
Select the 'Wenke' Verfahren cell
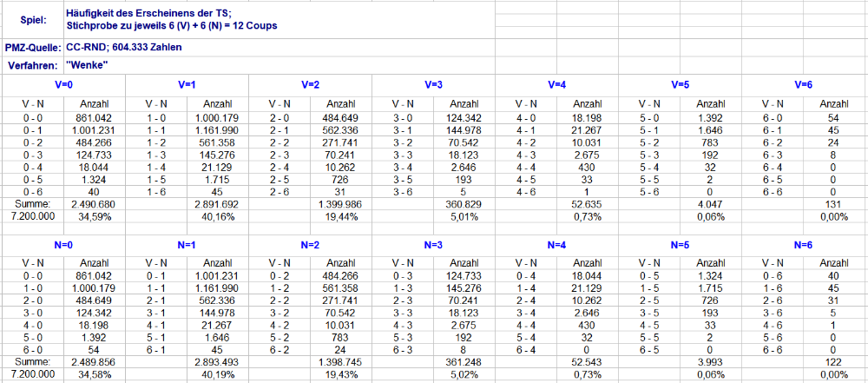tap(279, 65)
